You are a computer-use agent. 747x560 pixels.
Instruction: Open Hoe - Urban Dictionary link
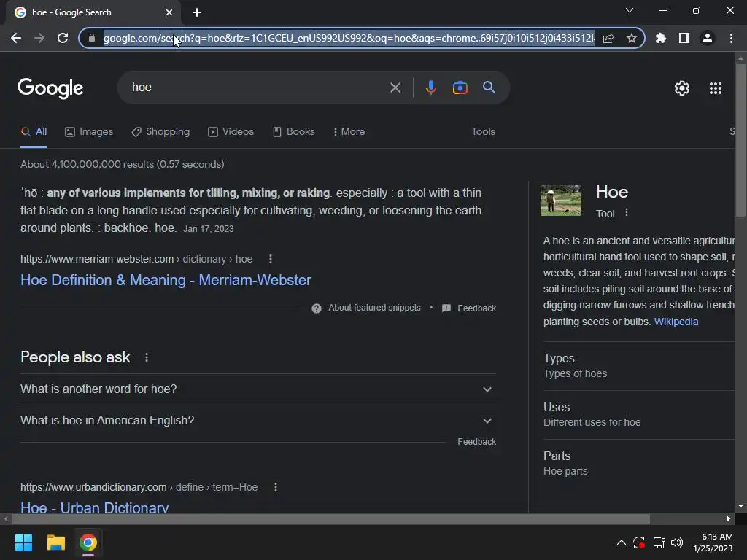94,507
